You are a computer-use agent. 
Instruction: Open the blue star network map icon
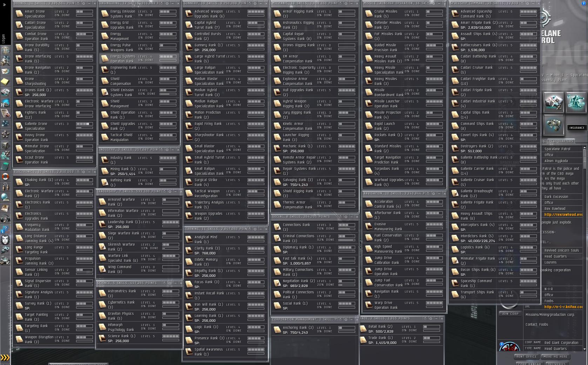click(x=5, y=124)
